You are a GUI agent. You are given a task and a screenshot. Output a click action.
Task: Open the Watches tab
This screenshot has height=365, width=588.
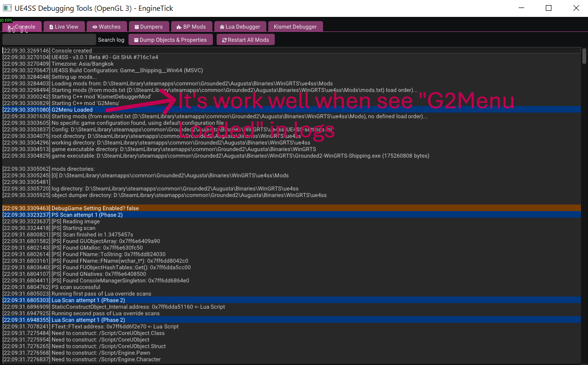point(106,27)
